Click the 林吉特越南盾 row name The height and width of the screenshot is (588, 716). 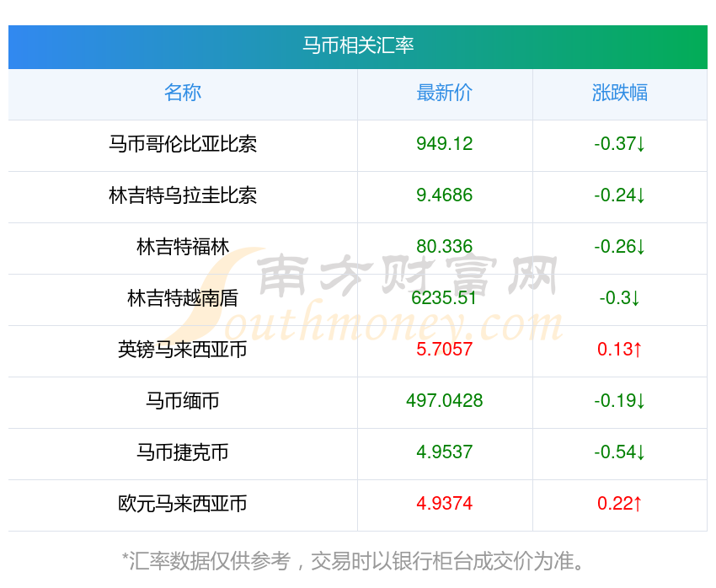[x=183, y=298]
